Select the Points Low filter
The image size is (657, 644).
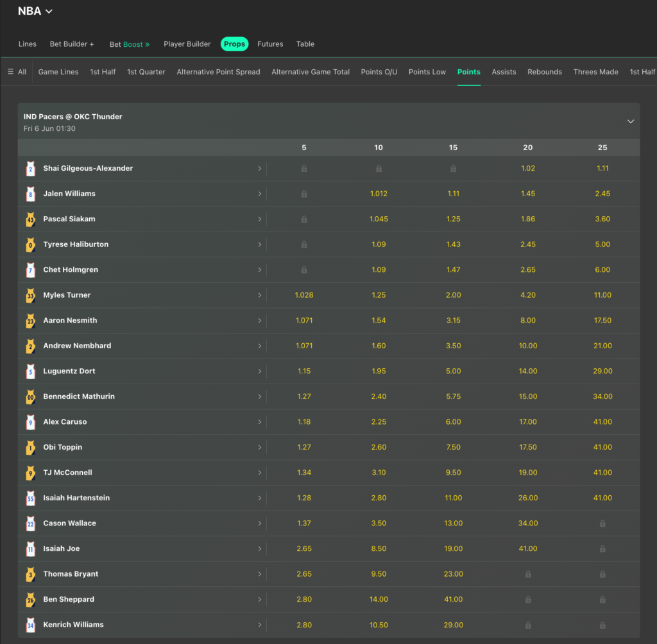pyautogui.click(x=427, y=72)
